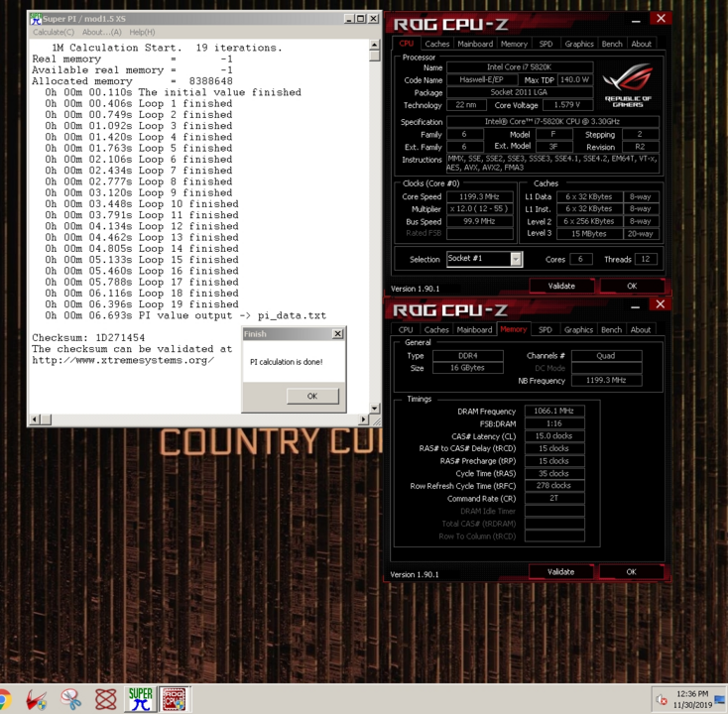
Task: Switch to About tab in lower CPU-Z
Action: 641,329
